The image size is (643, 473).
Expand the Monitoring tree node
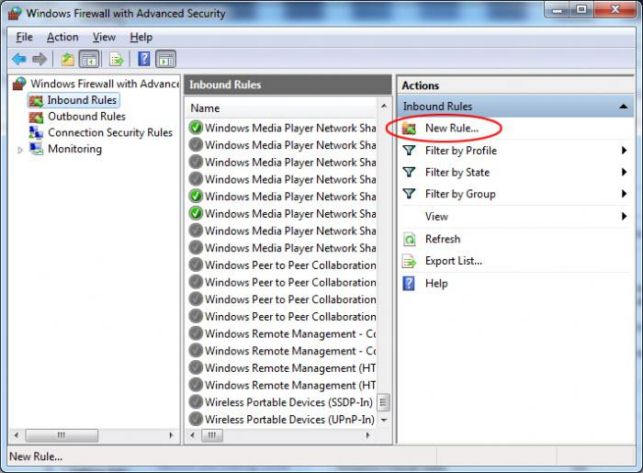coord(20,150)
